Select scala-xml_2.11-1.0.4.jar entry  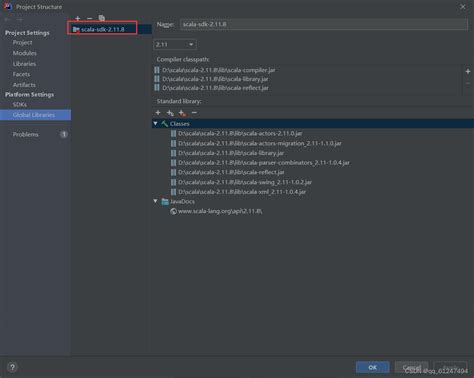pos(242,192)
